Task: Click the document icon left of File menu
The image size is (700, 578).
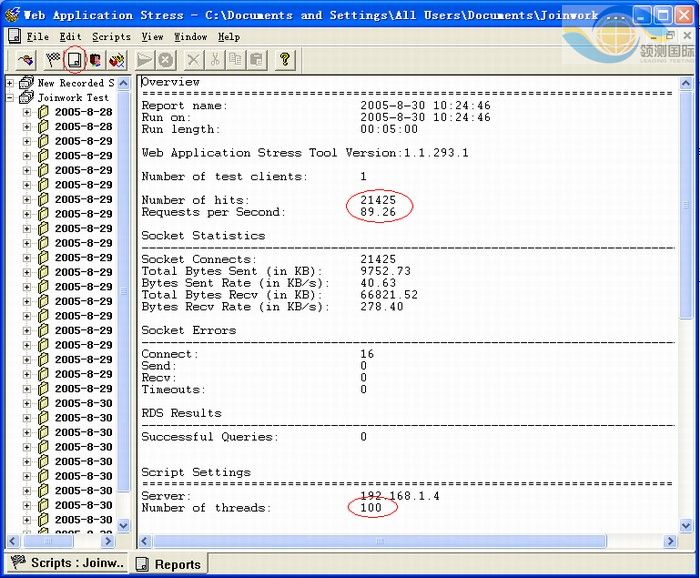Action: (x=14, y=36)
